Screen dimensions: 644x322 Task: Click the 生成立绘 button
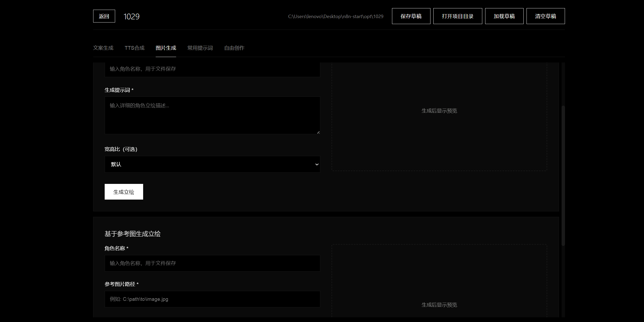click(x=124, y=192)
